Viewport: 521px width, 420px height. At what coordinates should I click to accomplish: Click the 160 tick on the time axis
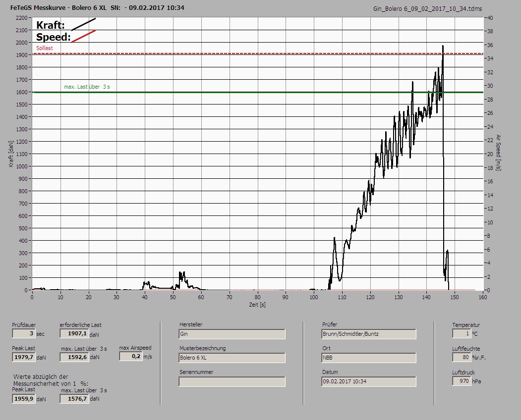[x=483, y=297]
